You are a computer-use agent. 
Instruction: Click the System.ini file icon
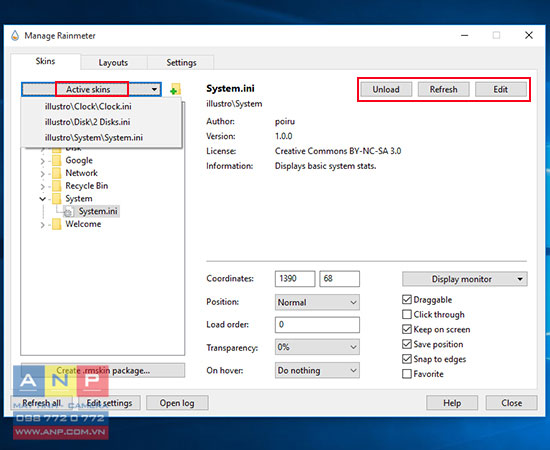[69, 211]
